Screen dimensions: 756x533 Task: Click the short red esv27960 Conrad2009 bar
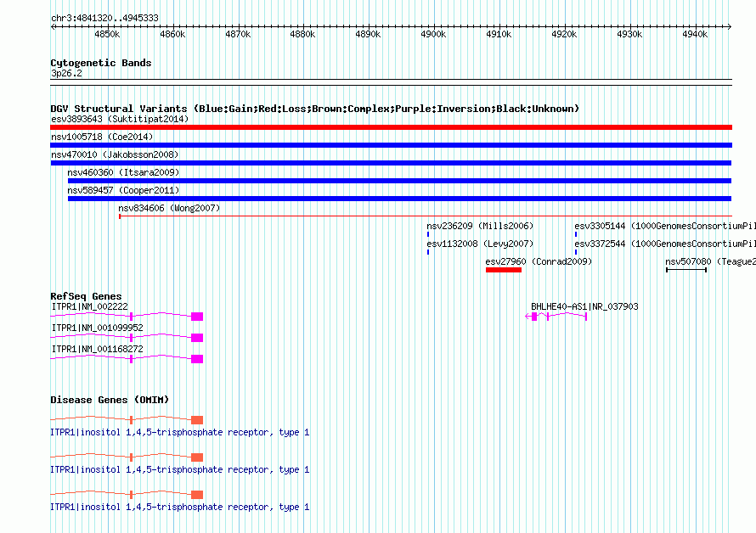pos(504,270)
